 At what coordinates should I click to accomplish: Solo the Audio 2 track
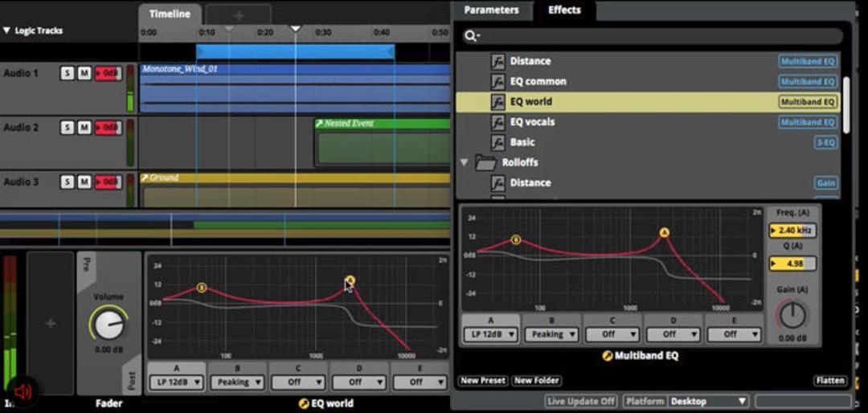(x=67, y=128)
